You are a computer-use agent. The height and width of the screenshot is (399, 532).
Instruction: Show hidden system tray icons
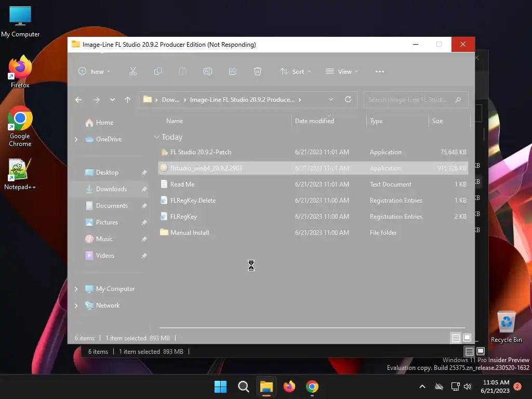[x=422, y=387]
